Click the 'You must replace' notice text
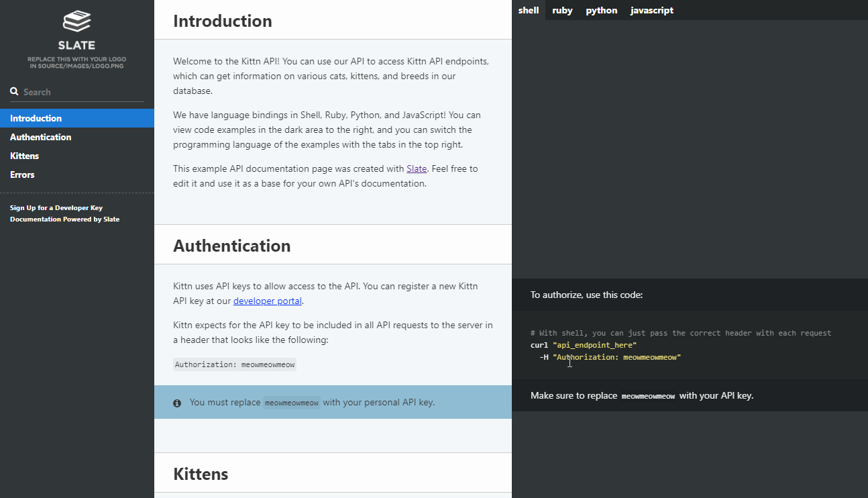This screenshot has height=498, width=868. click(312, 403)
